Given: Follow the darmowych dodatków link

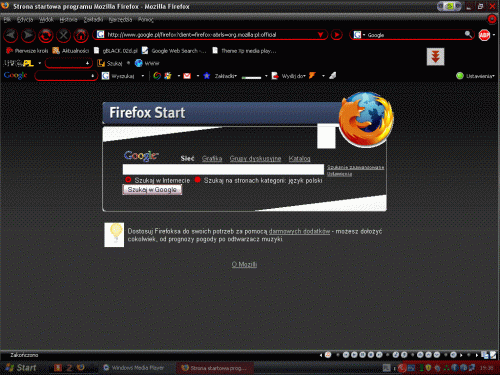Looking at the screenshot, I should tap(299, 231).
